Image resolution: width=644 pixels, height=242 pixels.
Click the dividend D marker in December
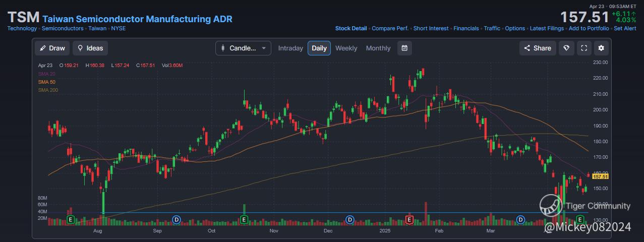(x=349, y=219)
